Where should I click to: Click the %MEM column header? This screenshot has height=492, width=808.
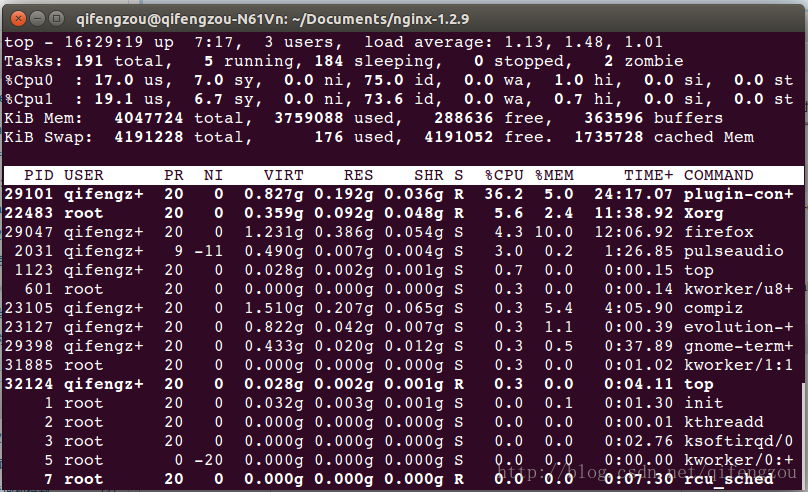point(554,176)
